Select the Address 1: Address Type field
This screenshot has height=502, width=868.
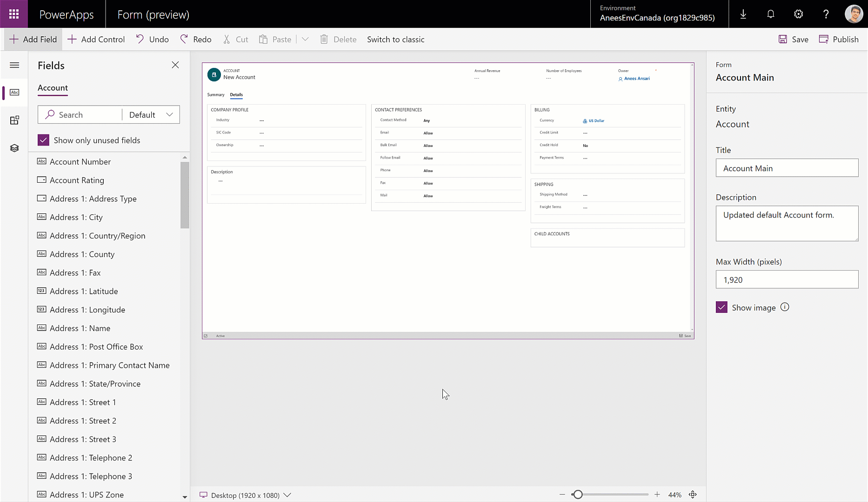tap(93, 199)
